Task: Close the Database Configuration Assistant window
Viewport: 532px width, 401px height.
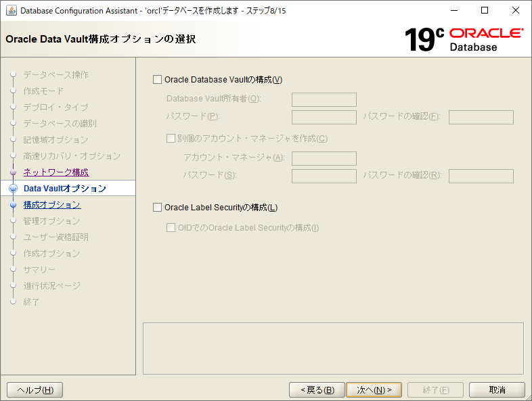Action: click(x=515, y=11)
